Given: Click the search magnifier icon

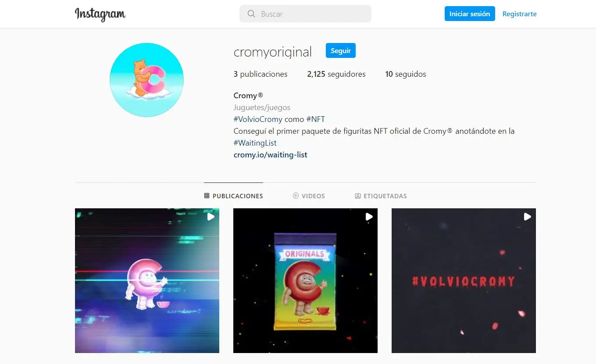Looking at the screenshot, I should pyautogui.click(x=251, y=14).
